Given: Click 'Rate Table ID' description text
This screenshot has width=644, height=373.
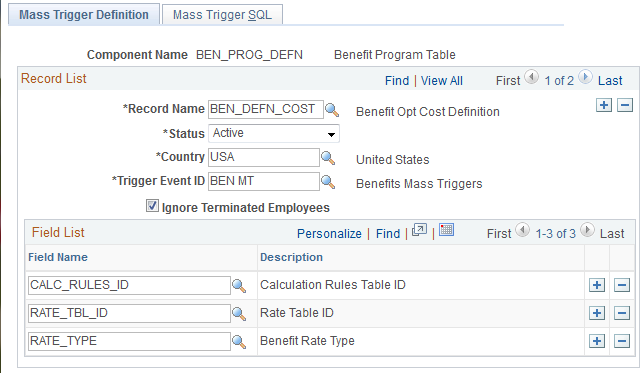Looking at the screenshot, I should 297,313.
